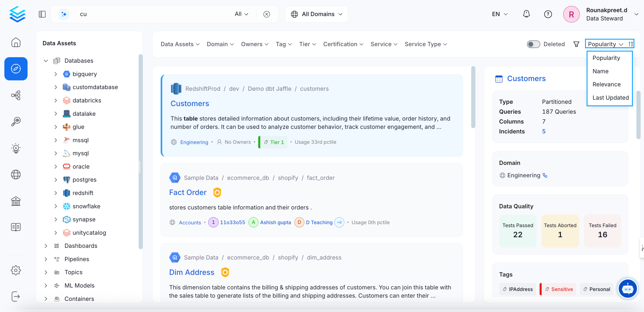Collapse the sidebar panel icon
The image size is (644, 312).
click(42, 14)
